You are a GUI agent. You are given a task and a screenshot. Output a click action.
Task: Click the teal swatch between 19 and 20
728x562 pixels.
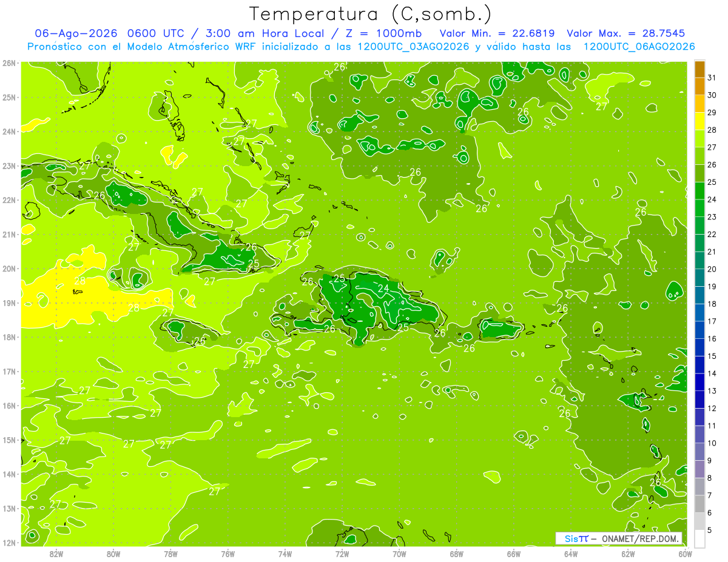point(699,278)
